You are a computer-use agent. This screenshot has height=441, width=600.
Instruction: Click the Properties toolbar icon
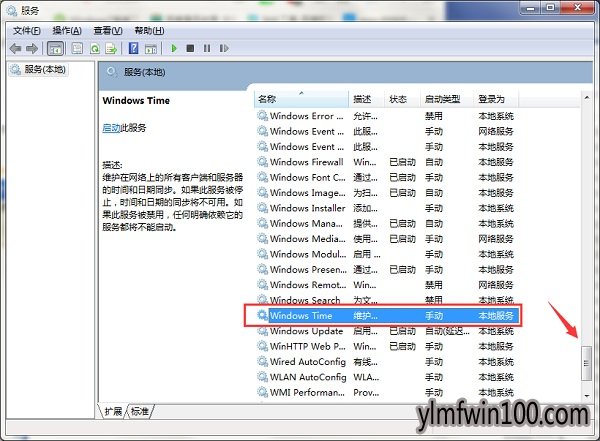point(77,48)
